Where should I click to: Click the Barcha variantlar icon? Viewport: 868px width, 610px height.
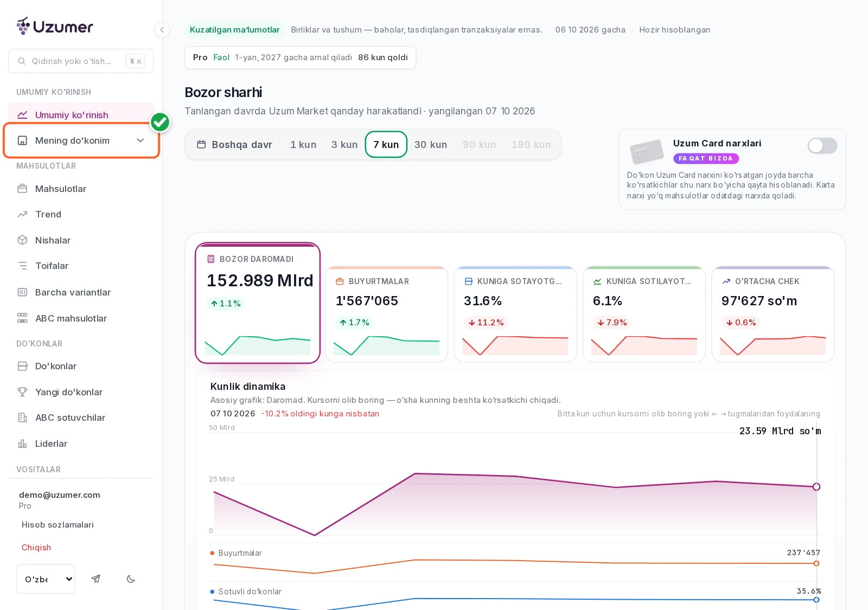22,292
